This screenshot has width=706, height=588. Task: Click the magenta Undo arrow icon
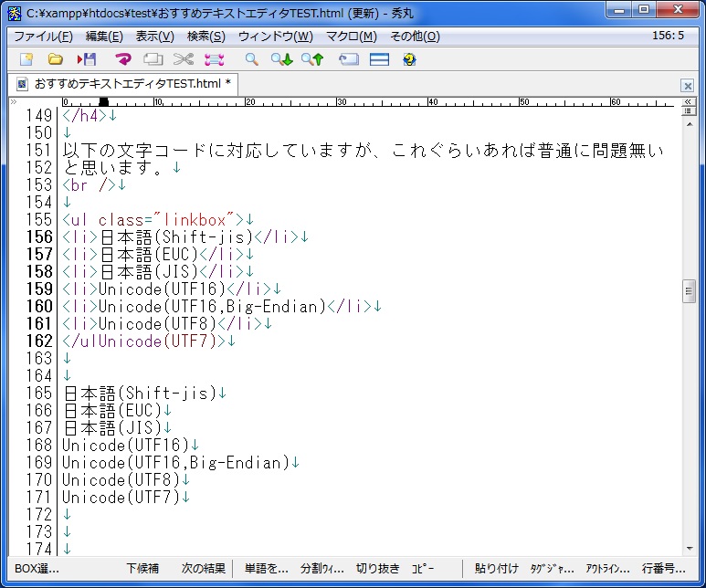click(x=122, y=59)
